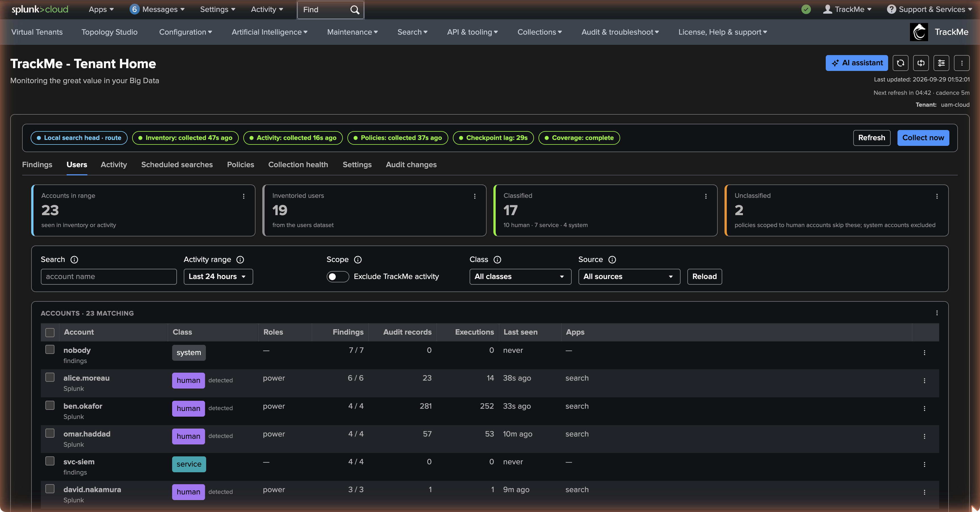This screenshot has width=980, height=512.
Task: Expand the Maintenance menu
Action: point(352,32)
